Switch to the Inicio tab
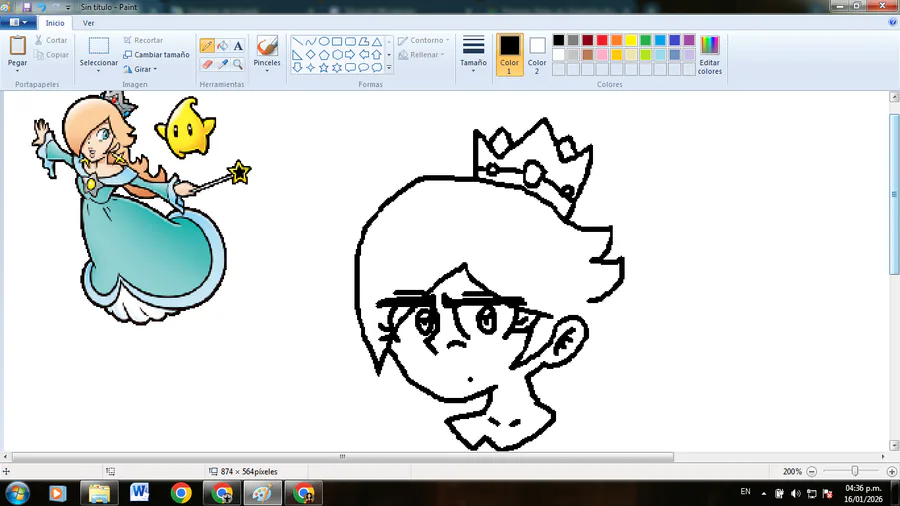900x506 pixels. [x=55, y=23]
